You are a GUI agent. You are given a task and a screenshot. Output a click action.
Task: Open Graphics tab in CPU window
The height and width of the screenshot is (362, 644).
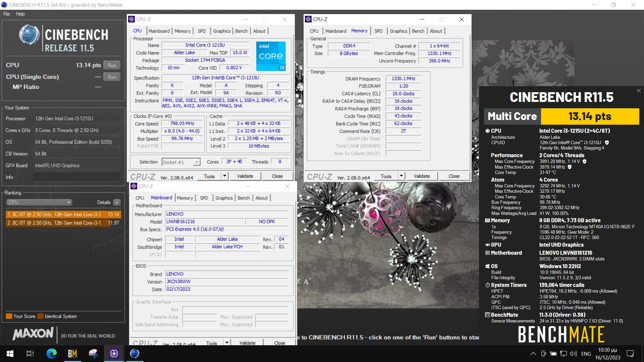(222, 31)
